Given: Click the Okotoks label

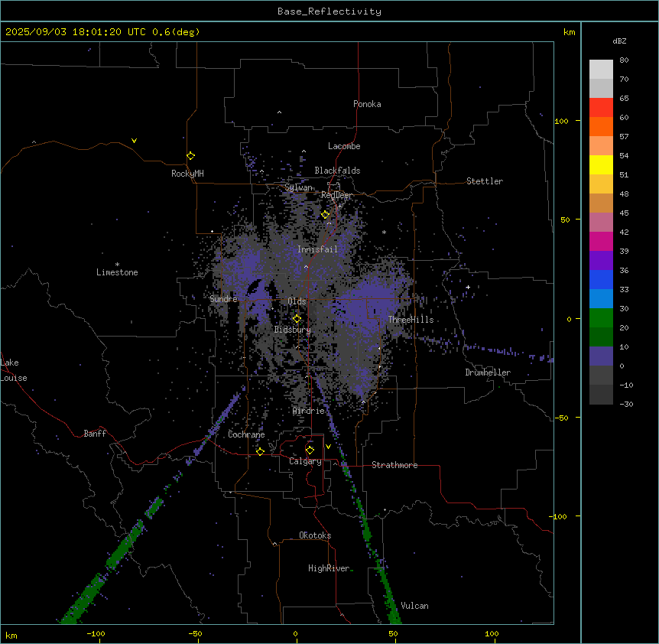Looking at the screenshot, I should [315, 535].
